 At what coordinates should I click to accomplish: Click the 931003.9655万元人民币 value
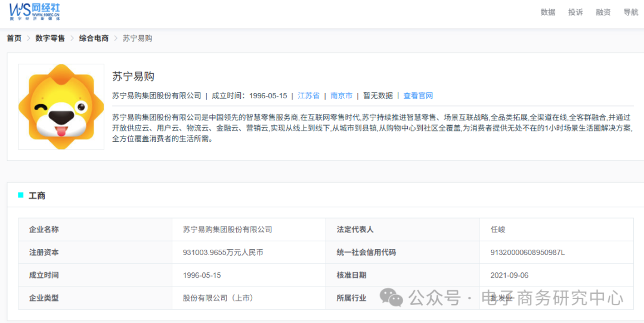[x=223, y=253]
